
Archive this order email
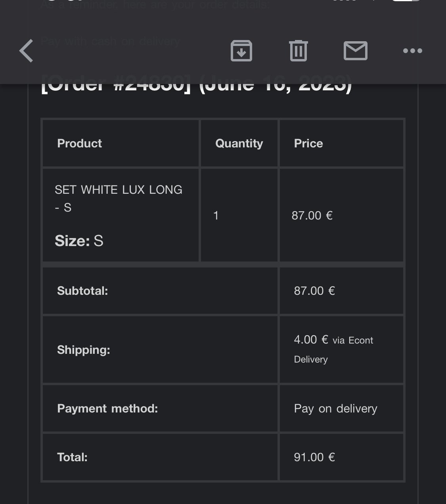(x=241, y=51)
